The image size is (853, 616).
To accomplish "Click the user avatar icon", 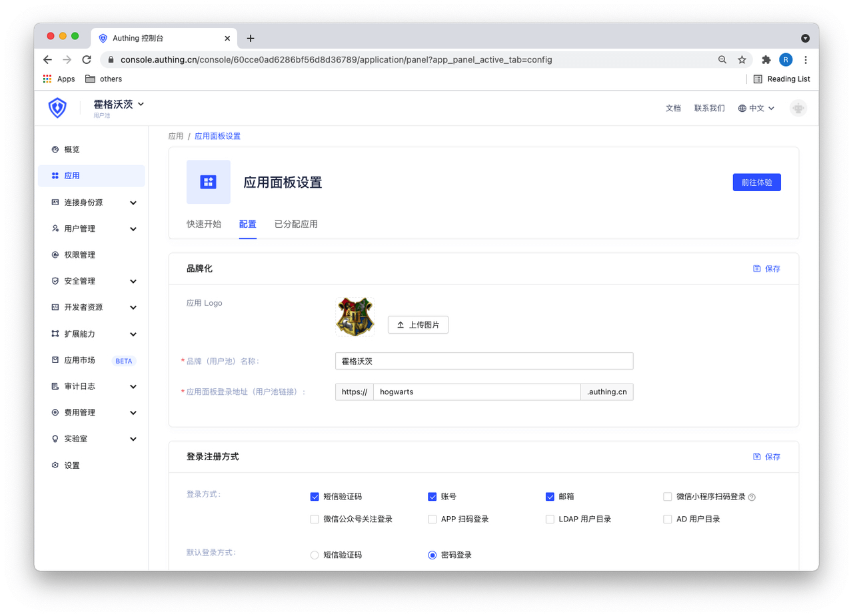I will 798,108.
